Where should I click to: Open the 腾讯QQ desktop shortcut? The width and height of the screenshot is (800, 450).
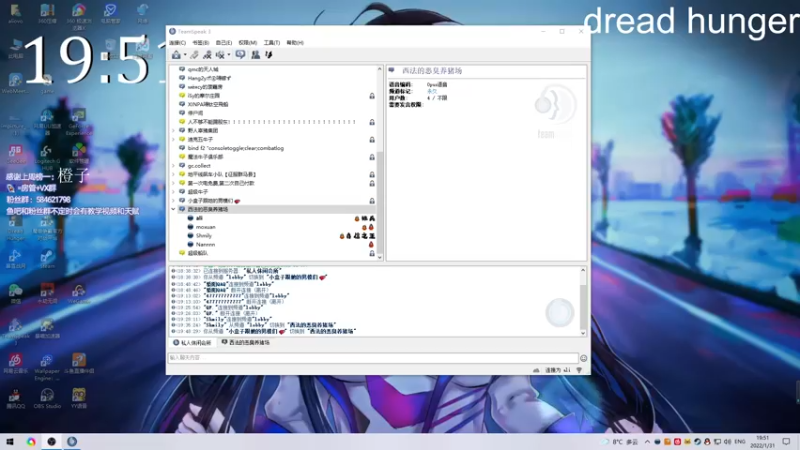(x=15, y=398)
